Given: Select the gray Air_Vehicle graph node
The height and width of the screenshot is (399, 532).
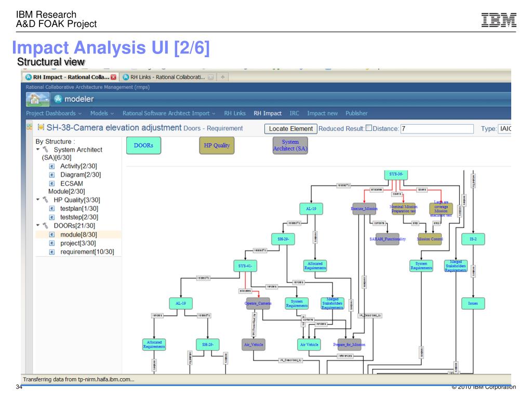Looking at the screenshot, I should coord(254,344).
